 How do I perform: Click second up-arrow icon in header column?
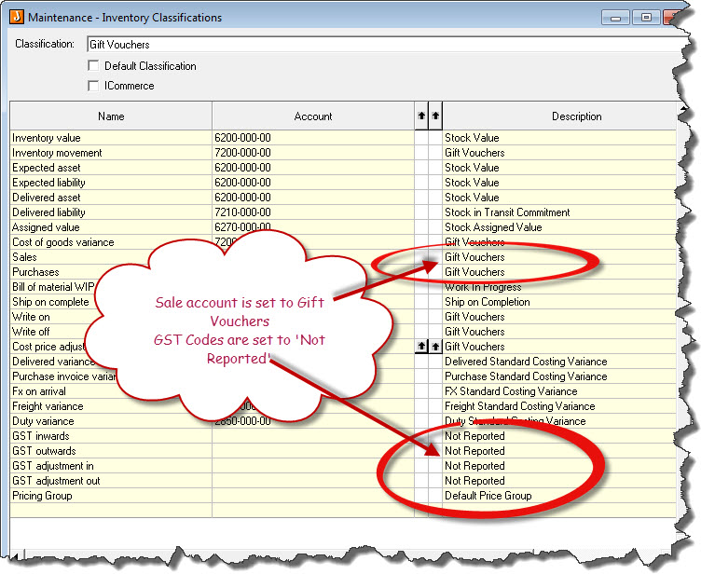point(435,116)
